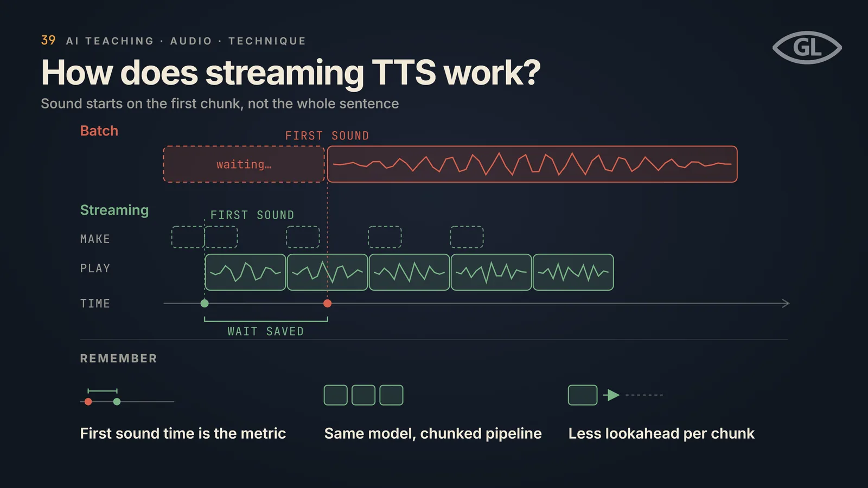
Task: Click 'Same model, chunked pipeline'
Action: (x=433, y=434)
